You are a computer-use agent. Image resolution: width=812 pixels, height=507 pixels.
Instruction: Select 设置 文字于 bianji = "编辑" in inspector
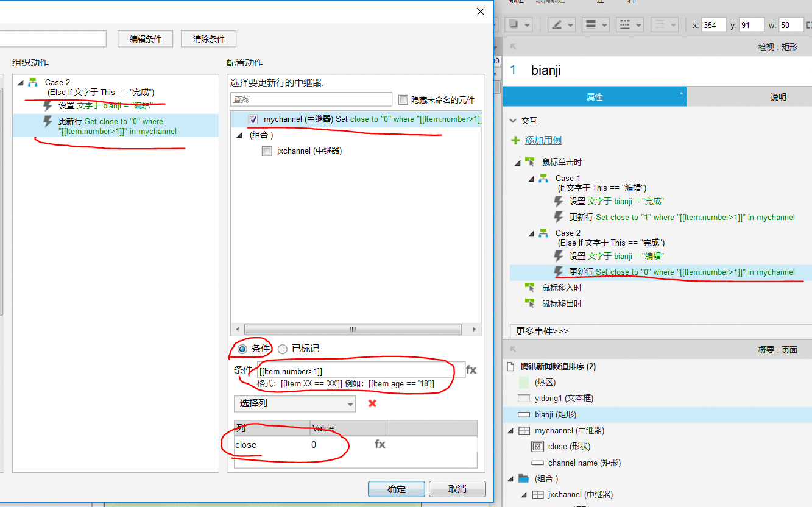[616, 256]
